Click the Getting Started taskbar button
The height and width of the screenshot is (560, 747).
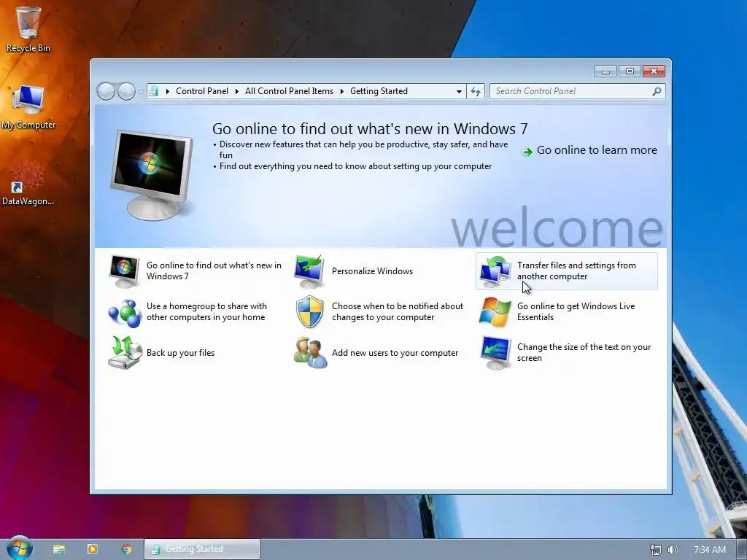pyautogui.click(x=202, y=549)
